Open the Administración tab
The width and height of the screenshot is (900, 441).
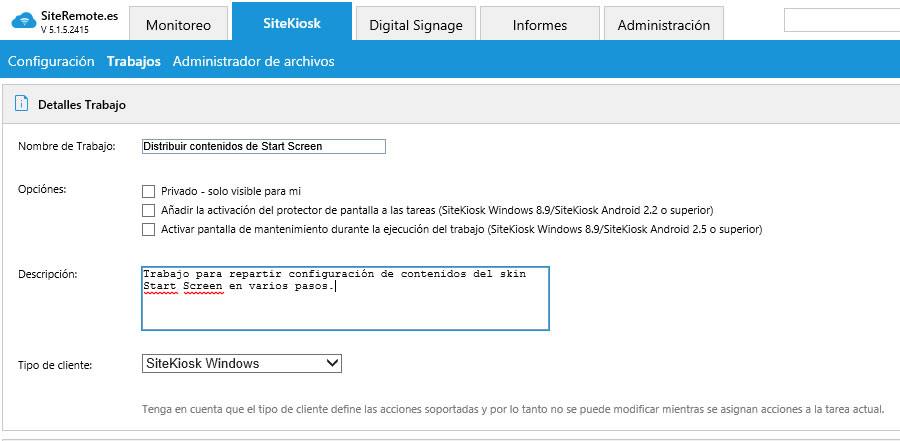(664, 26)
